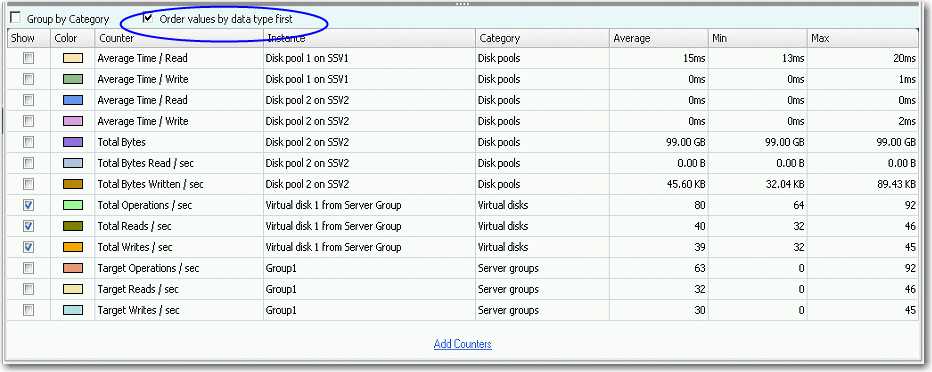Pick the orange Total Writes / sec swatch
The image size is (932, 372).
click(73, 247)
